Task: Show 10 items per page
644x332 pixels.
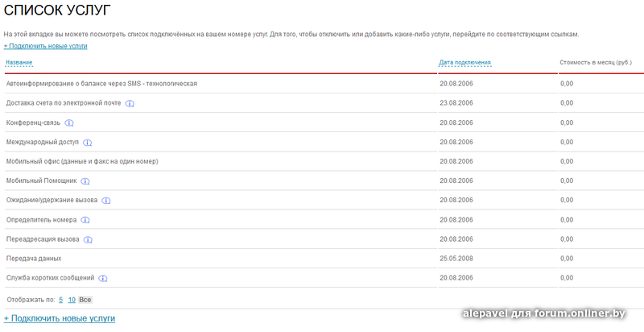Action: point(72,300)
